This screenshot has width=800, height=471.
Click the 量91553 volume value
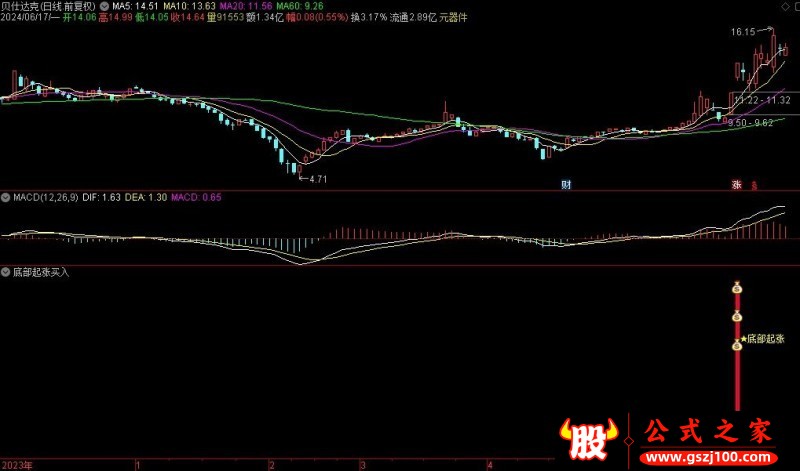225,18
